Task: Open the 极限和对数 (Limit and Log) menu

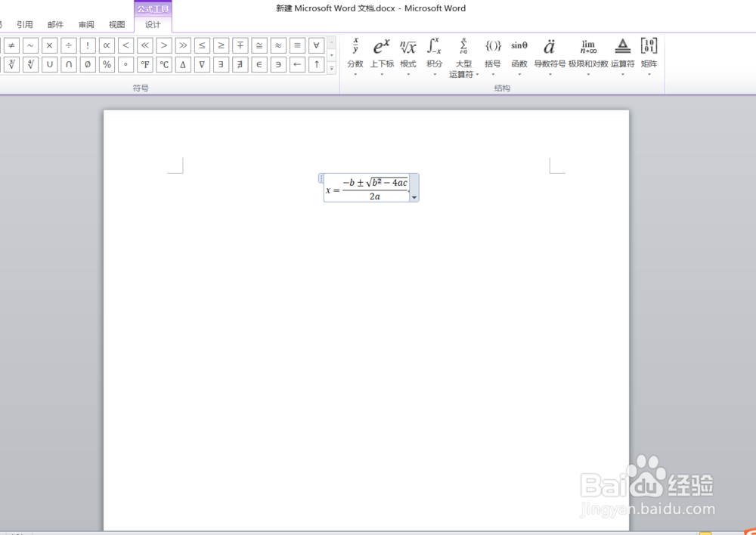Action: pyautogui.click(x=588, y=57)
